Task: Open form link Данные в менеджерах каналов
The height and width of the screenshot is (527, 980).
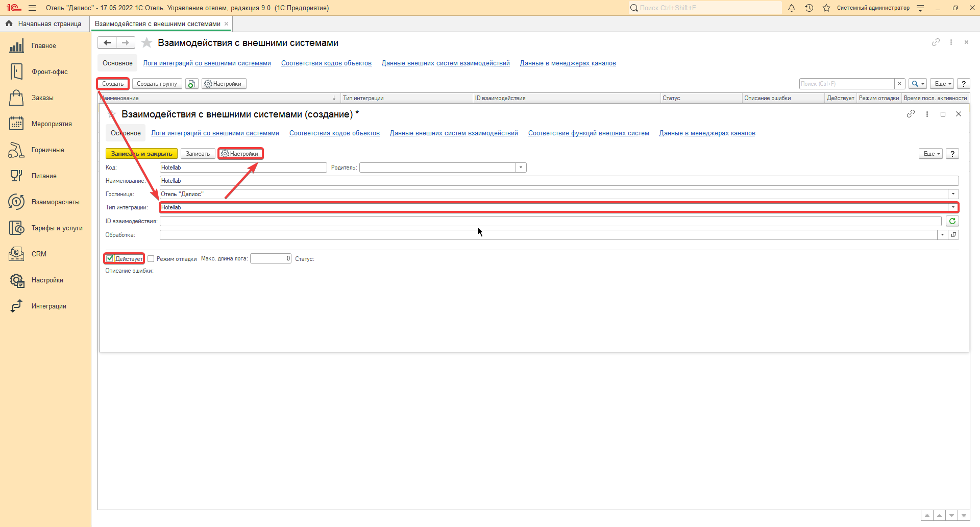Action: (707, 133)
